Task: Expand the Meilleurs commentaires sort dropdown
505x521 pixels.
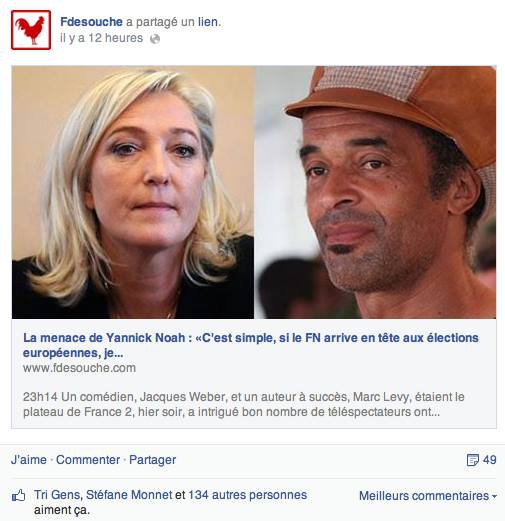Action: click(428, 496)
